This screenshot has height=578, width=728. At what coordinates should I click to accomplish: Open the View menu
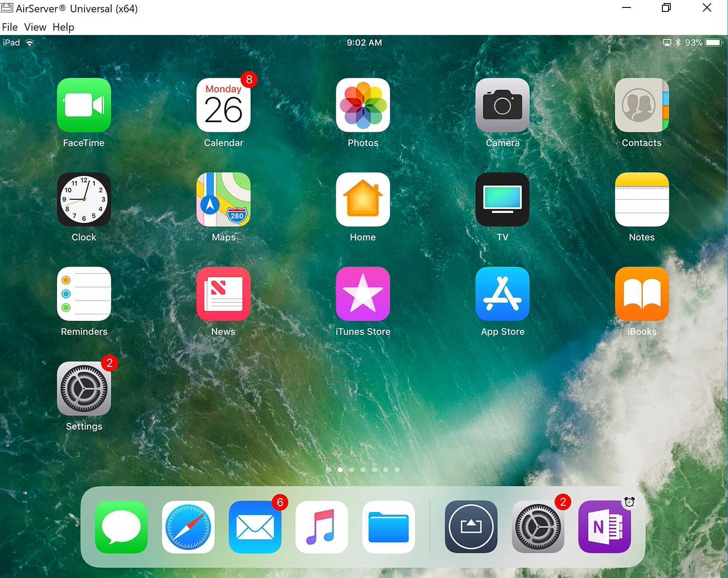click(x=34, y=27)
